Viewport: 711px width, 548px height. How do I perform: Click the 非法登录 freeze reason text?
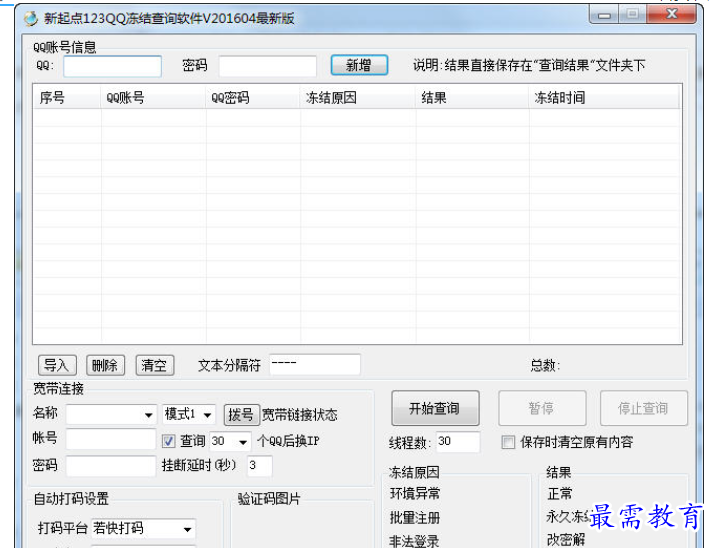(x=414, y=541)
